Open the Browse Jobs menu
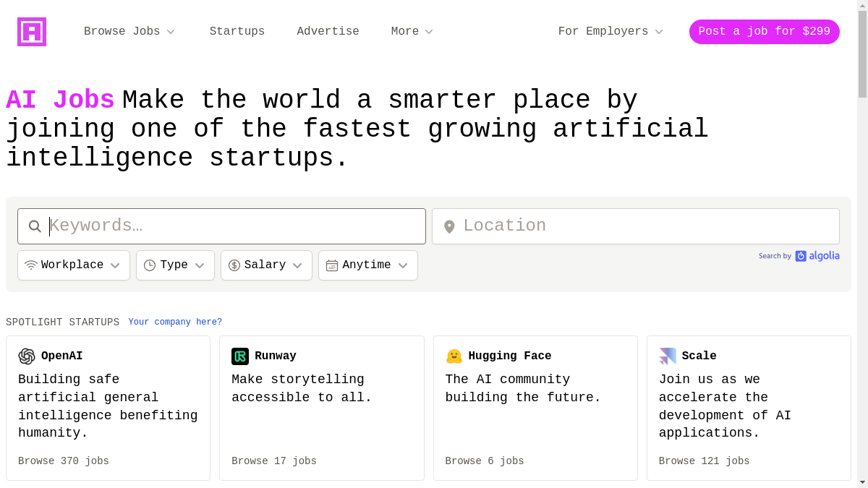The height and width of the screenshot is (488, 868). tap(129, 32)
